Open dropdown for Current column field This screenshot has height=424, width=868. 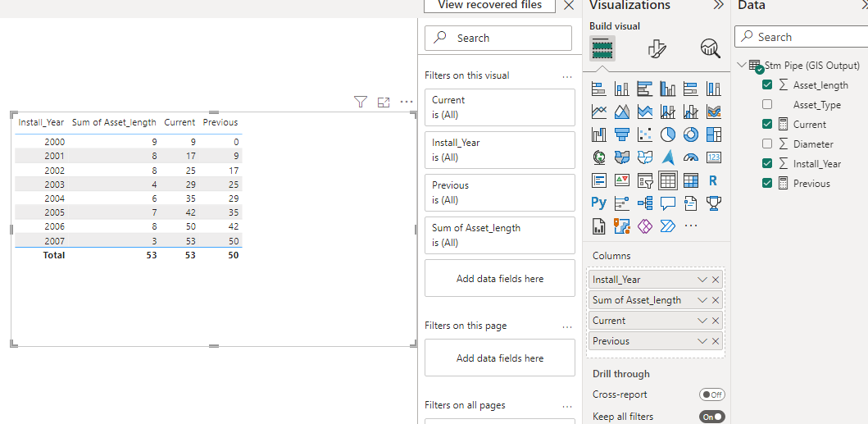tap(702, 321)
